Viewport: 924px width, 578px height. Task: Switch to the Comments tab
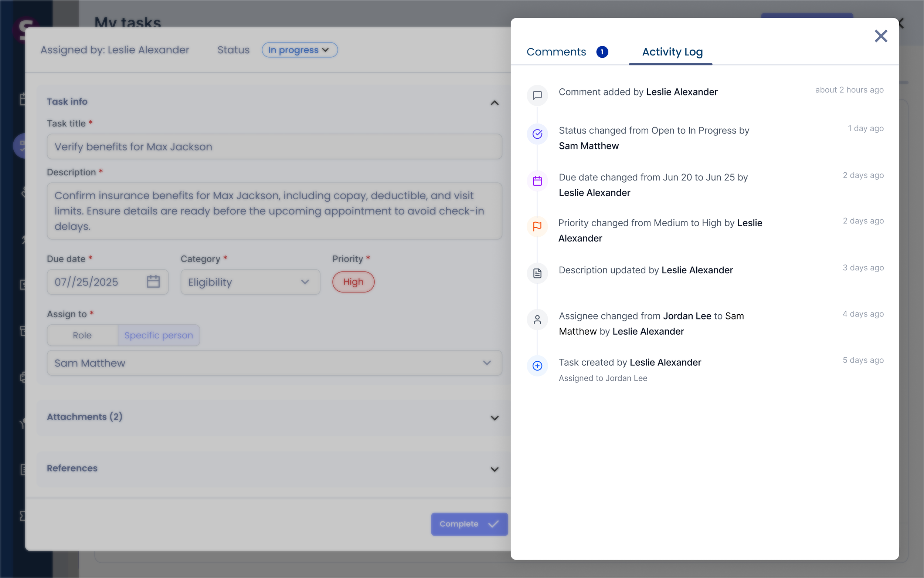tap(556, 52)
